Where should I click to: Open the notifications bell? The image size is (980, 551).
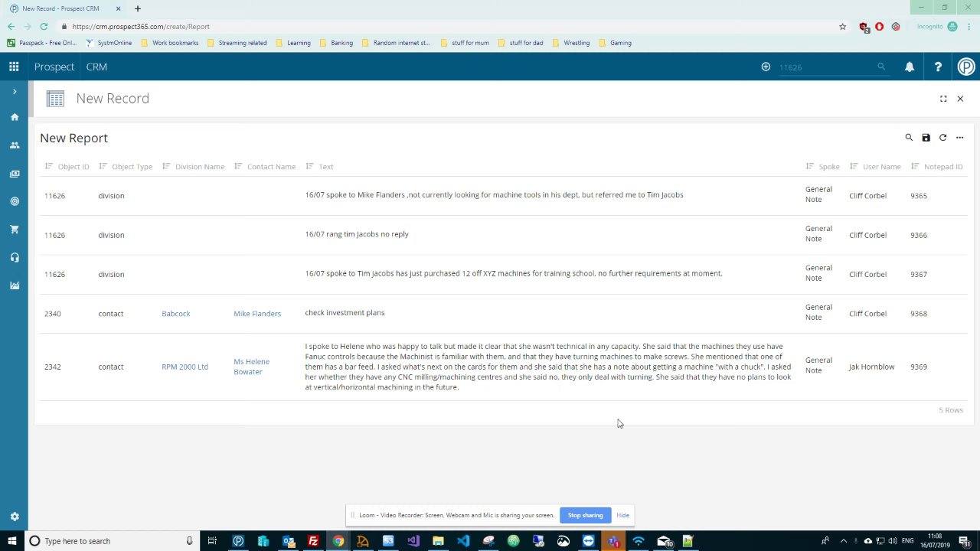910,67
